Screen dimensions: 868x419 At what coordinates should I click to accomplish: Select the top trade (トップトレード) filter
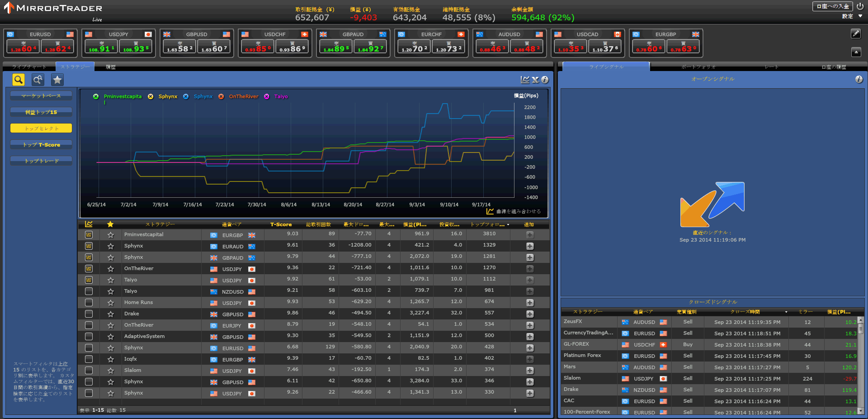[41, 161]
